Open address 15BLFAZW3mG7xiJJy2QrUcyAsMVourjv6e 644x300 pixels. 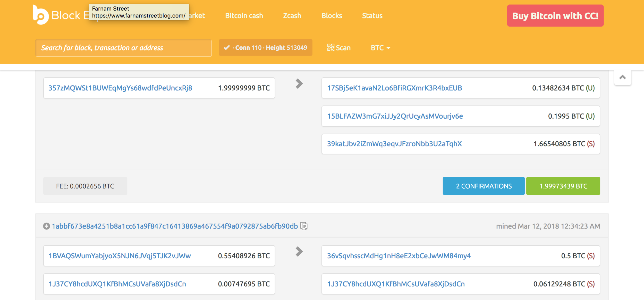(395, 116)
